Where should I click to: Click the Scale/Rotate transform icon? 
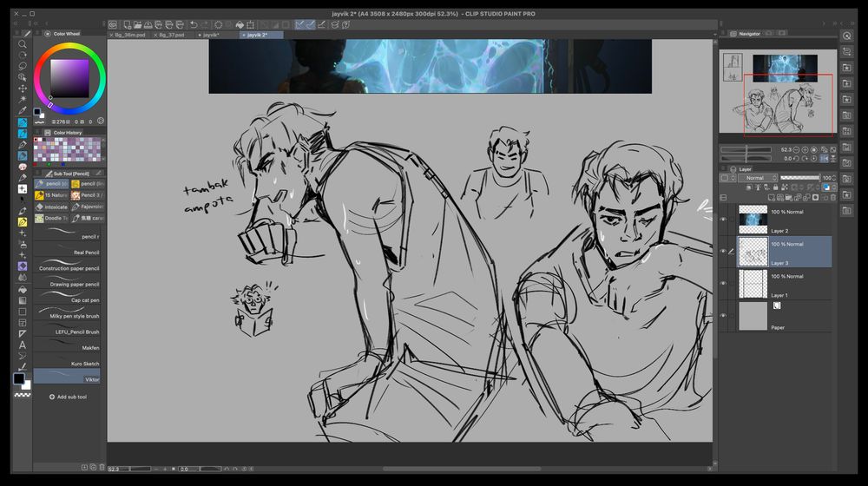250,24
